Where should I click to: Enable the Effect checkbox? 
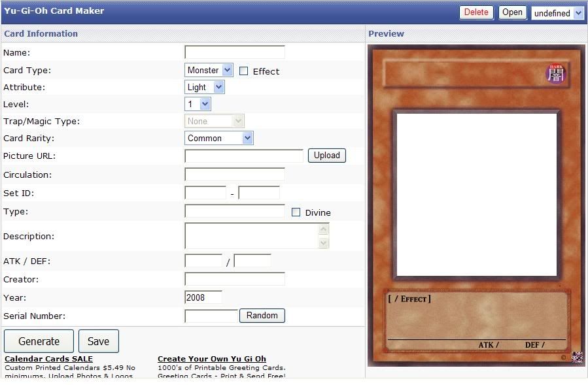pyautogui.click(x=244, y=71)
